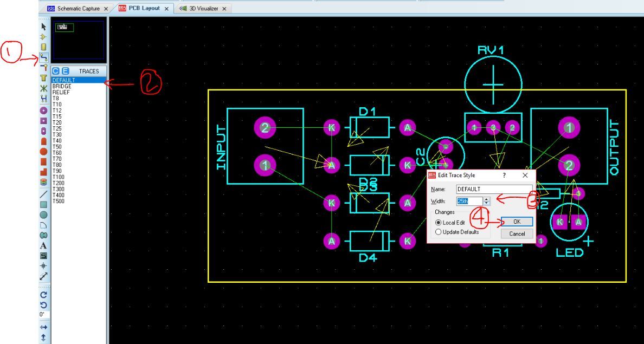This screenshot has height=344, width=644.
Task: Click pad 2 of the INPUT connector
Action: (265, 128)
